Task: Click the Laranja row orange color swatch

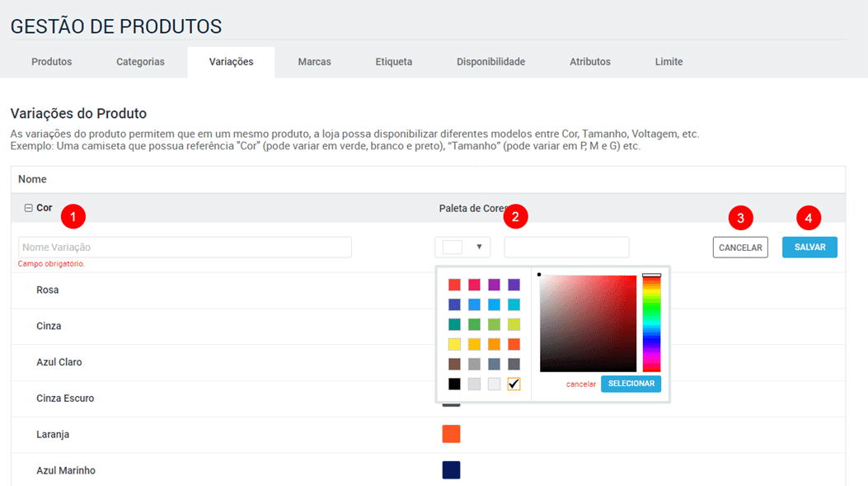Action: pos(451,434)
